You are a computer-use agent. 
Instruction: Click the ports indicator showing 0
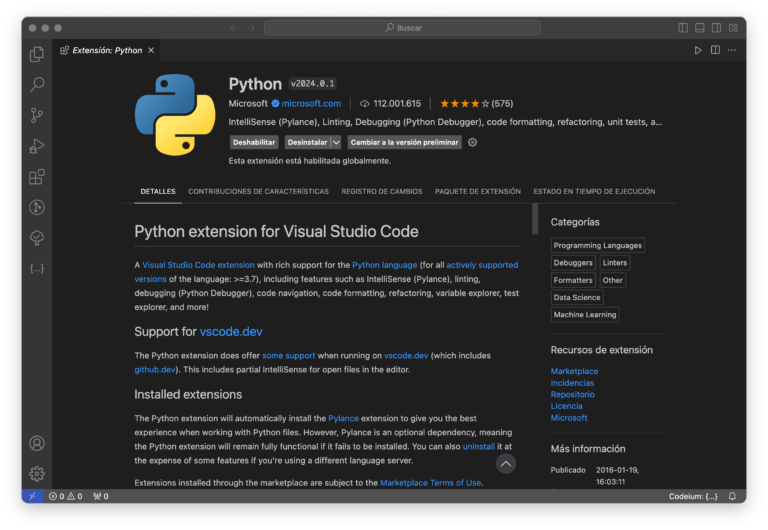pos(101,496)
